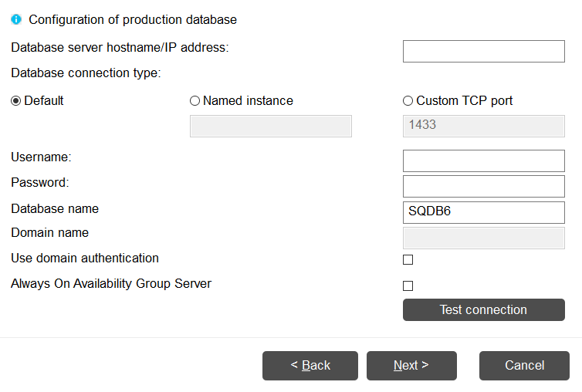Screen dimensions: 582x392
Task: Select the Custom TCP port radio option
Action: coord(408,101)
